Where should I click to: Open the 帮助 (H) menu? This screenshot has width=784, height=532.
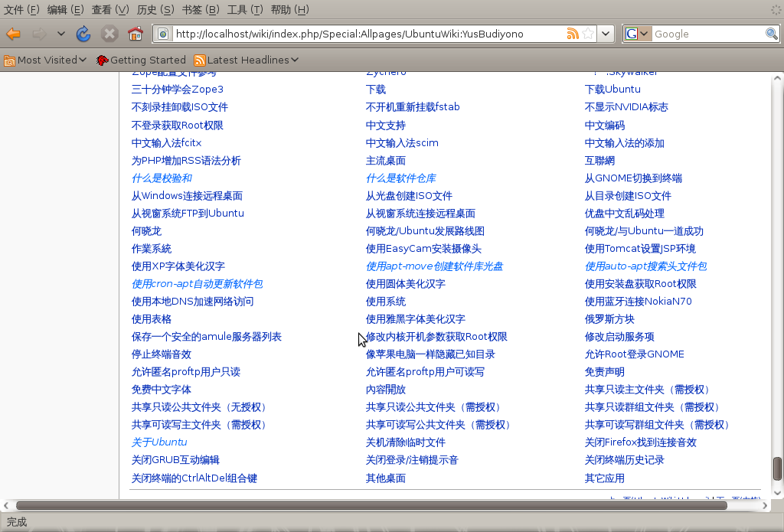click(x=290, y=10)
